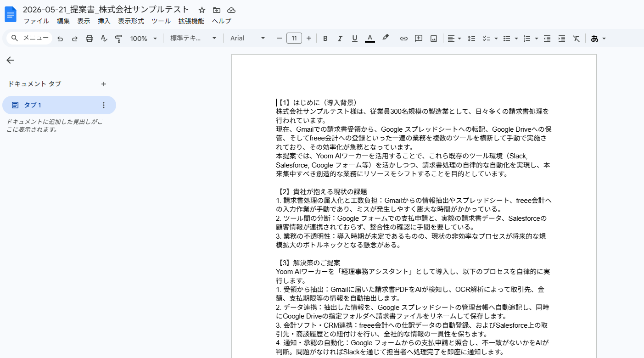Viewport: 644px width, 358px height.
Task: Click the clear formatting icon
Action: click(x=577, y=39)
